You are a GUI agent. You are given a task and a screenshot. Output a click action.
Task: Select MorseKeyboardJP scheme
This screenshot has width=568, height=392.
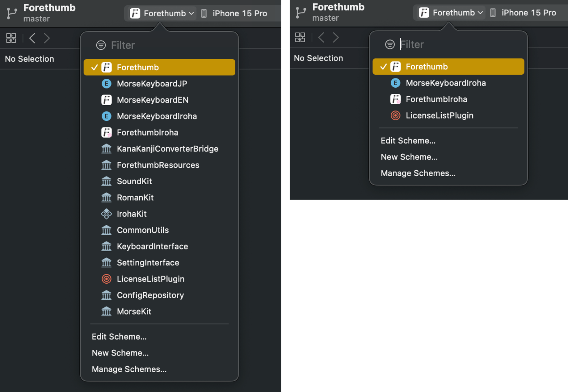159,84
